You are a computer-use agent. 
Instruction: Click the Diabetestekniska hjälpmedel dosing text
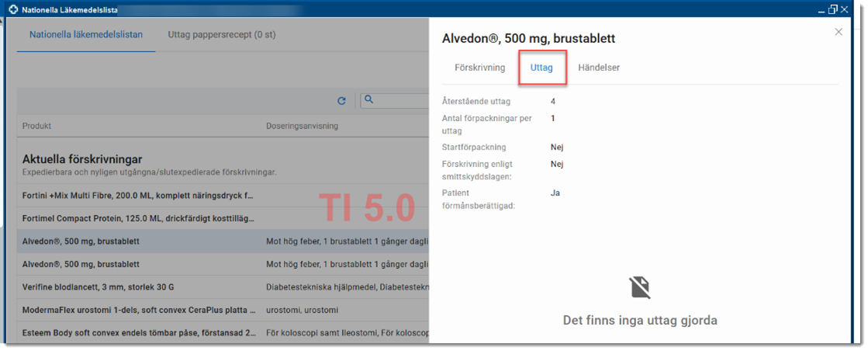(347, 287)
